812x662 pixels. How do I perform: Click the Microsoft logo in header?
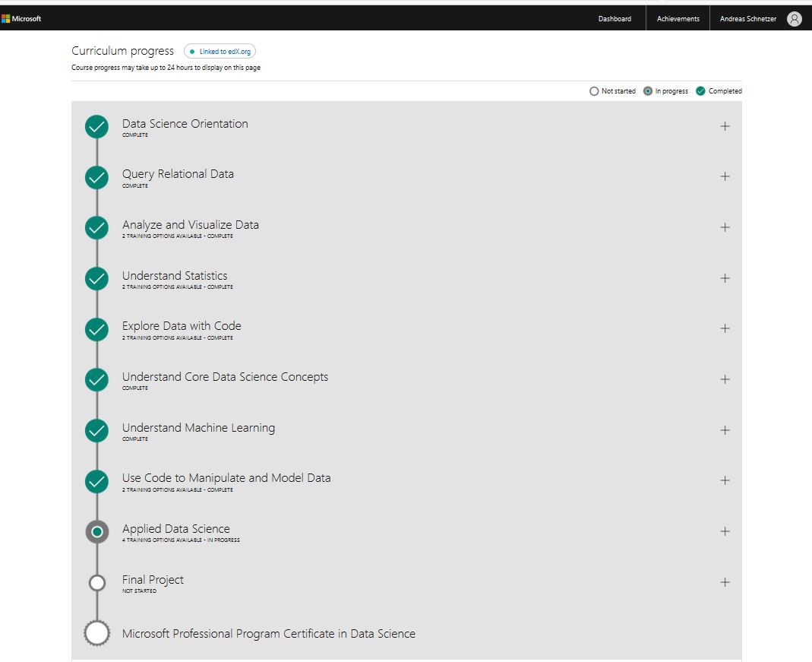(21, 19)
